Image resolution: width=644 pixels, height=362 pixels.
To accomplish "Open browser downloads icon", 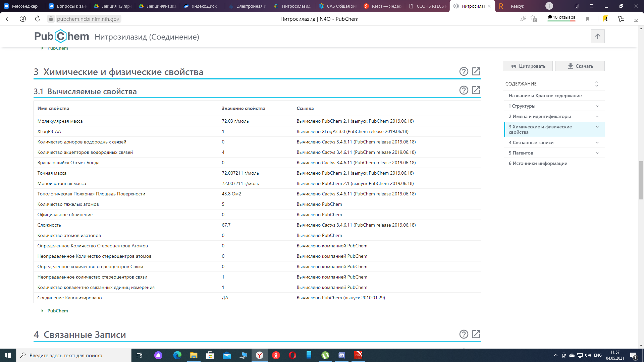I will click(x=636, y=19).
